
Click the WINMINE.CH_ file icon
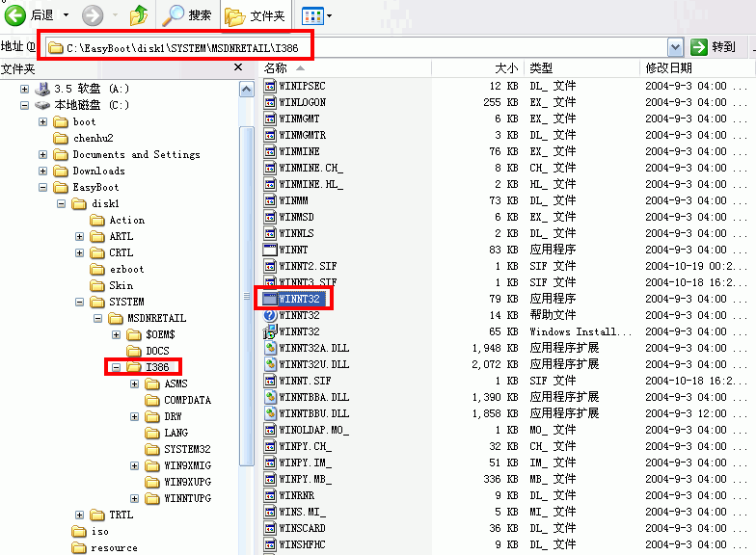[270, 168]
